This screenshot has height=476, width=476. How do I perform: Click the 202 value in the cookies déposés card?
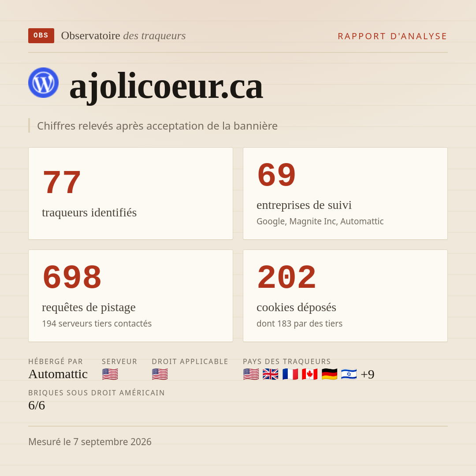286,277
